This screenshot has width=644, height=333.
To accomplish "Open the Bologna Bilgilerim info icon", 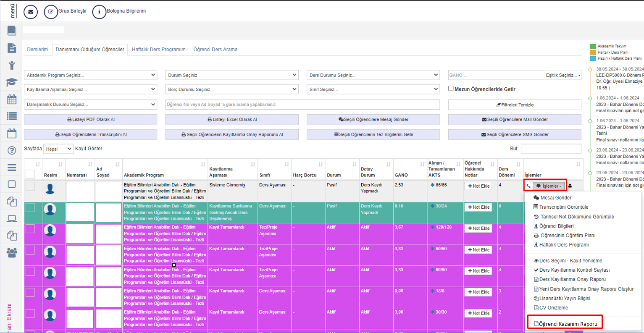I will 99,12.
